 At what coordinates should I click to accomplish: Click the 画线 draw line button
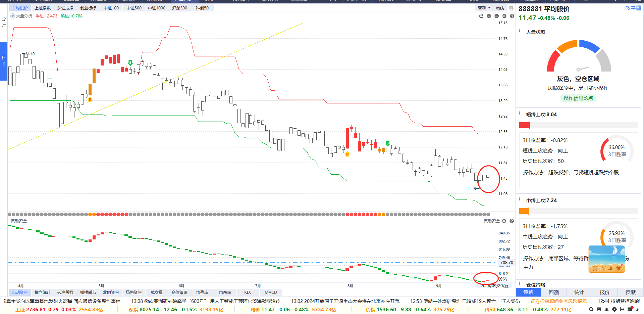pos(500,8)
